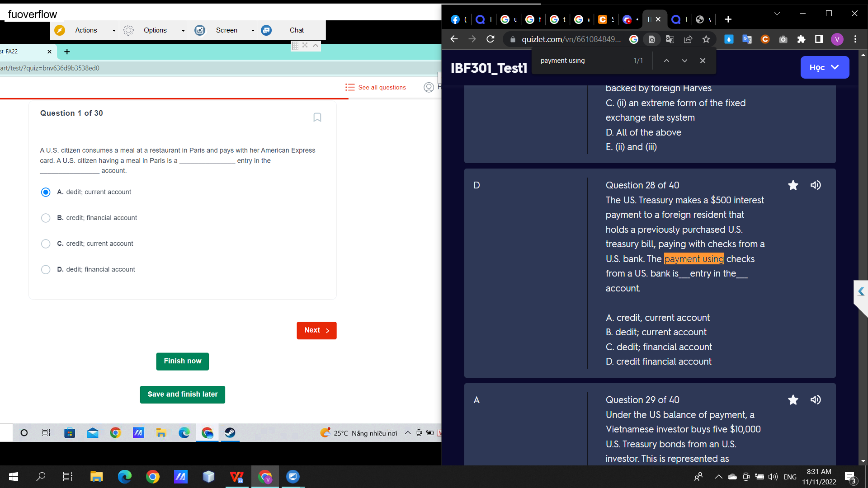The image size is (868, 488).
Task: Click the Actions lightning bolt icon
Action: (60, 30)
